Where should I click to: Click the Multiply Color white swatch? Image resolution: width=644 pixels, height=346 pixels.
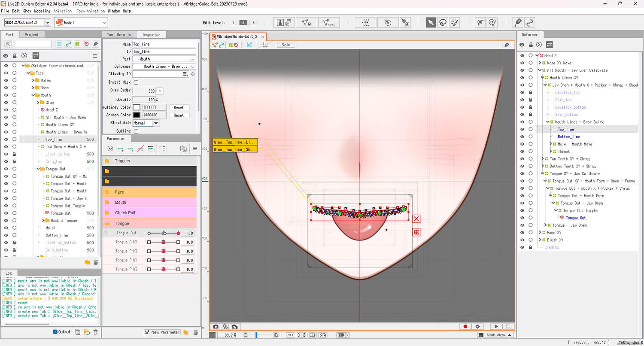coord(136,107)
